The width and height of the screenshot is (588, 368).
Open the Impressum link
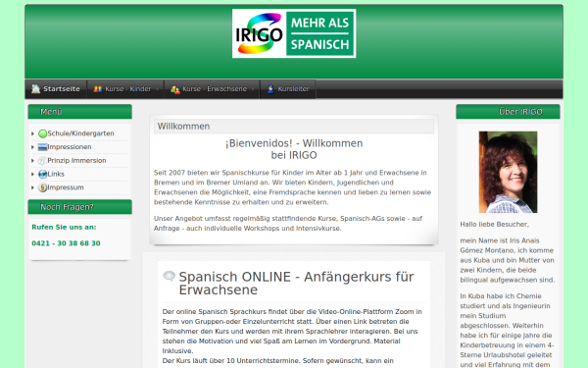coord(66,187)
